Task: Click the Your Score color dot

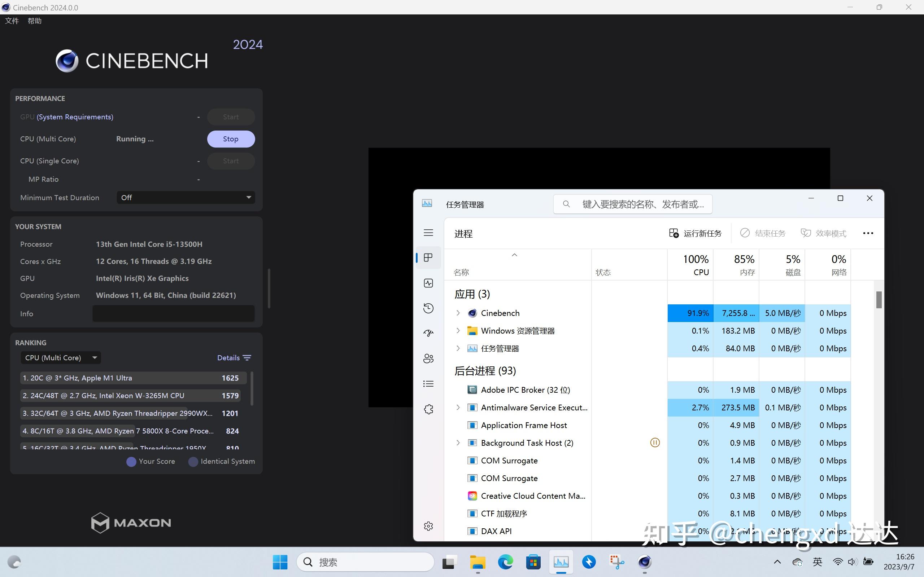Action: coord(131,461)
